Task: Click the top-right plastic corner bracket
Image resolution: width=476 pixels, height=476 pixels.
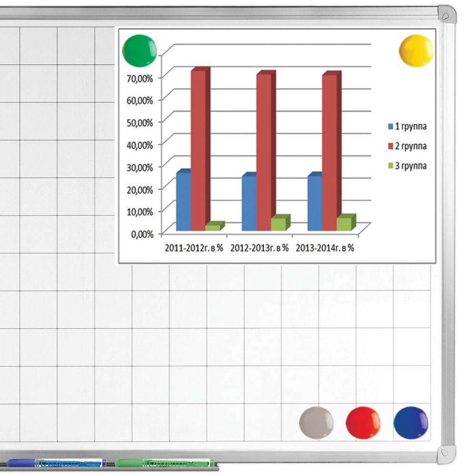Action: [x=446, y=15]
